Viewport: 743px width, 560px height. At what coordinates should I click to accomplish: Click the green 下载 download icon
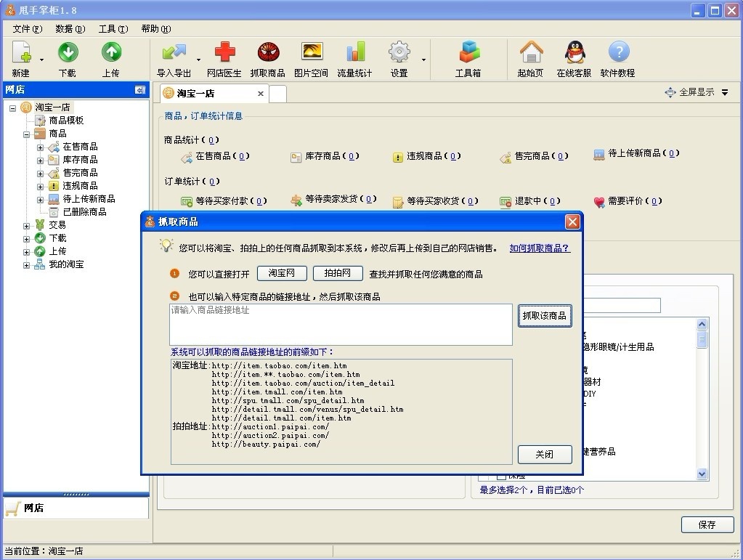click(68, 52)
